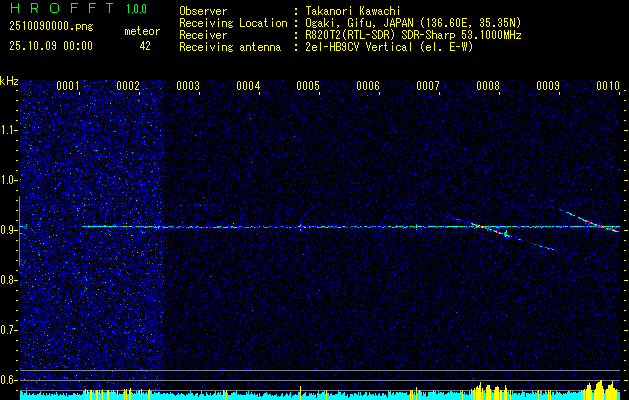Click the R820T2(RTL-SDR) receiver description
Viewport: 629px width, 400px height.
[412, 35]
